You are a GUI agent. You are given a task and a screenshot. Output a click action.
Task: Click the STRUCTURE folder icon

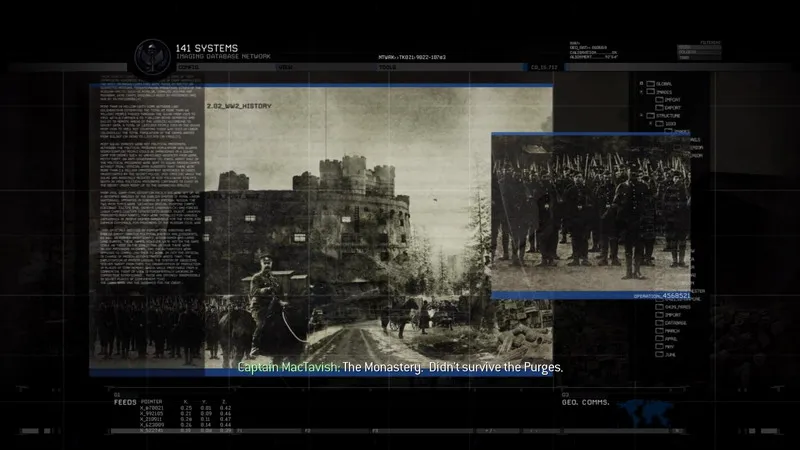[651, 116]
